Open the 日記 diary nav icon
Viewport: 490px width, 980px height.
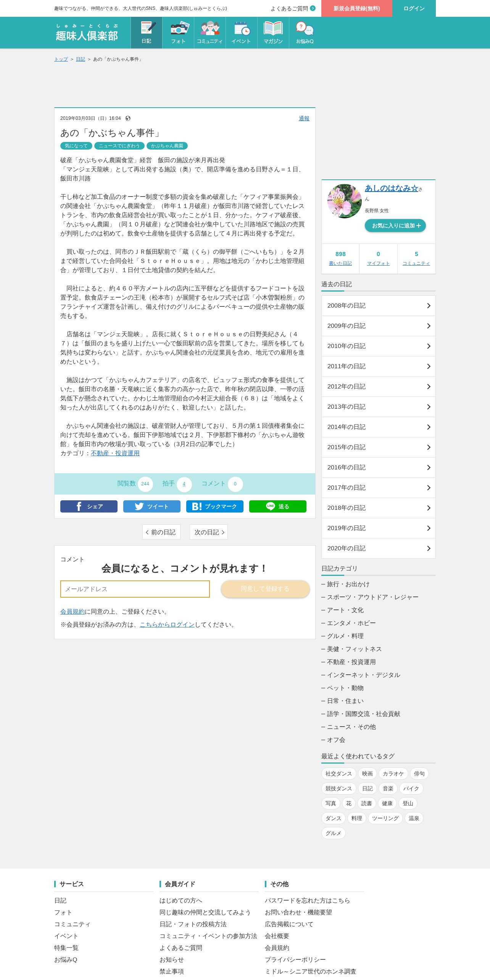pyautogui.click(x=147, y=32)
